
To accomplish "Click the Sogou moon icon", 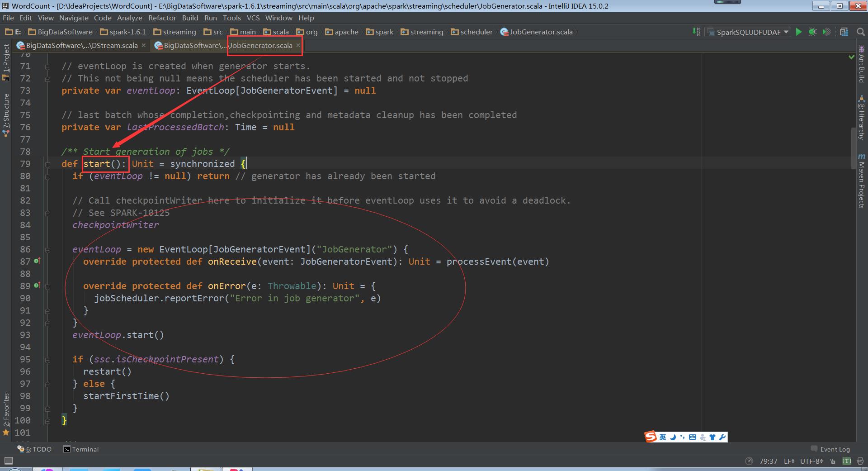I will pyautogui.click(x=673, y=437).
